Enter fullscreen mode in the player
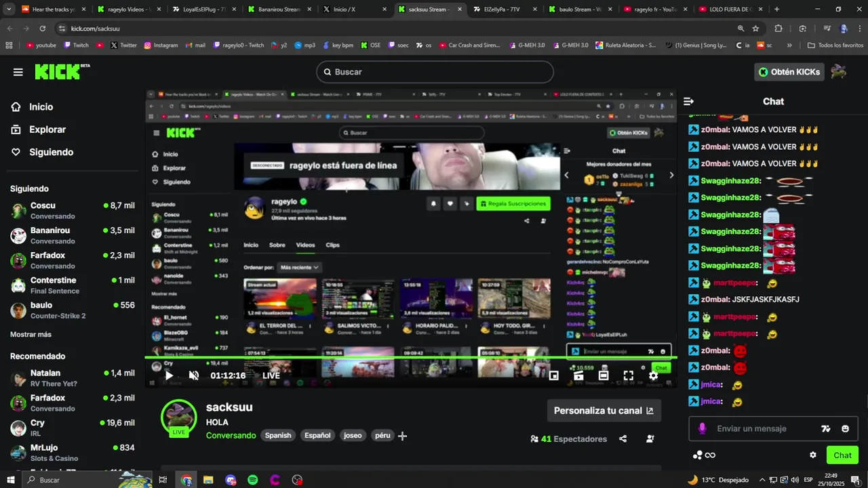Viewport: 868px width, 488px height. tap(629, 375)
